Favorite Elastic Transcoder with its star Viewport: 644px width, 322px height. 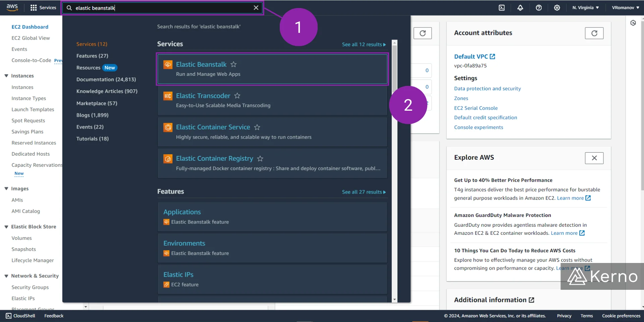click(237, 96)
